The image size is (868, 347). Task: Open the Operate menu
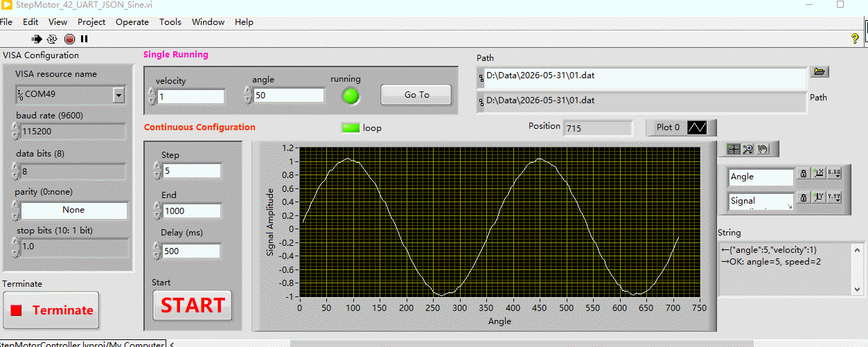[132, 21]
